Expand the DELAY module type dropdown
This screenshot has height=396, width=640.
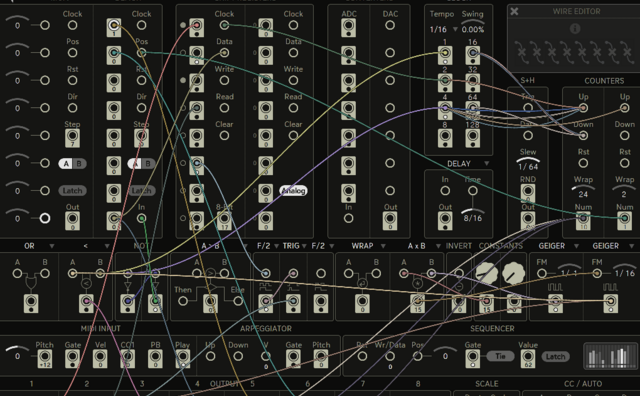coord(487,163)
